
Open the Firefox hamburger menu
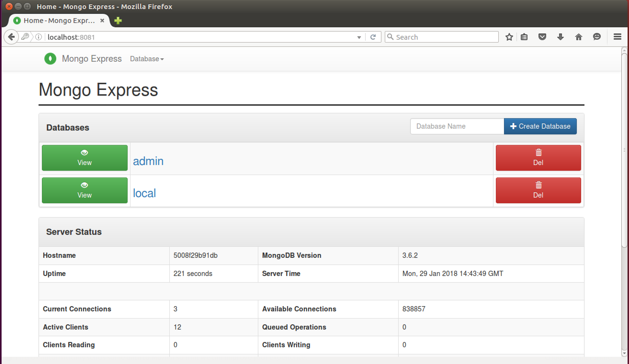(617, 37)
